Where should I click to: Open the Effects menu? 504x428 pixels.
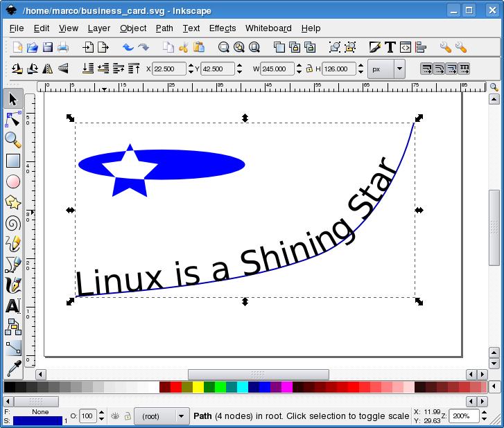click(223, 28)
